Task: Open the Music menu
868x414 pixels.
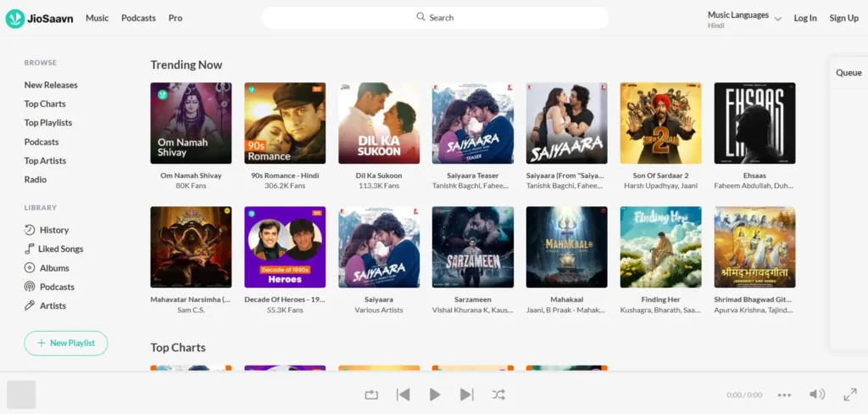Action: point(97,18)
